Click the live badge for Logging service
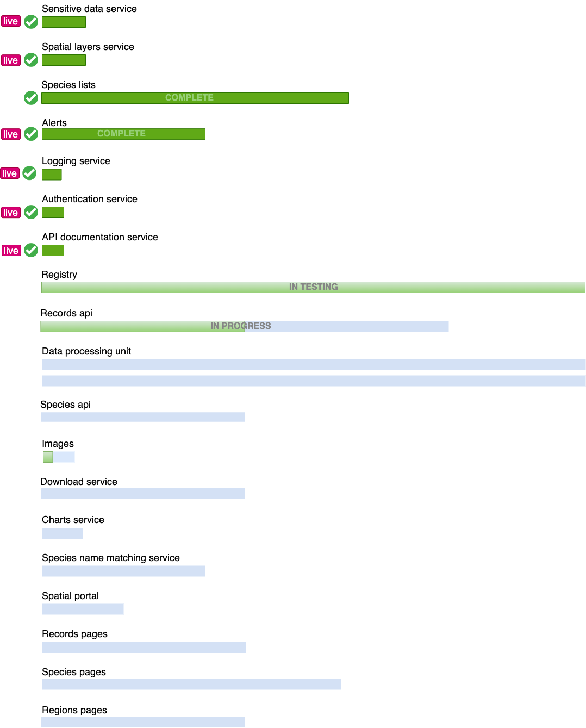Image resolution: width=586 pixels, height=728 pixels. 9,173
